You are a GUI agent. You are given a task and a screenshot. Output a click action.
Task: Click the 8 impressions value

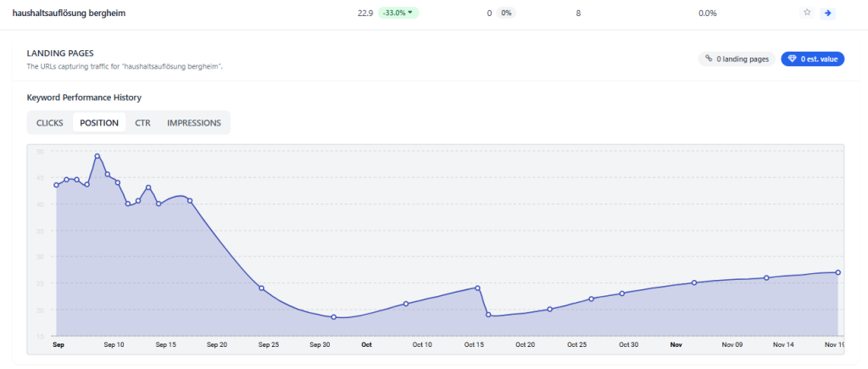[x=578, y=13]
